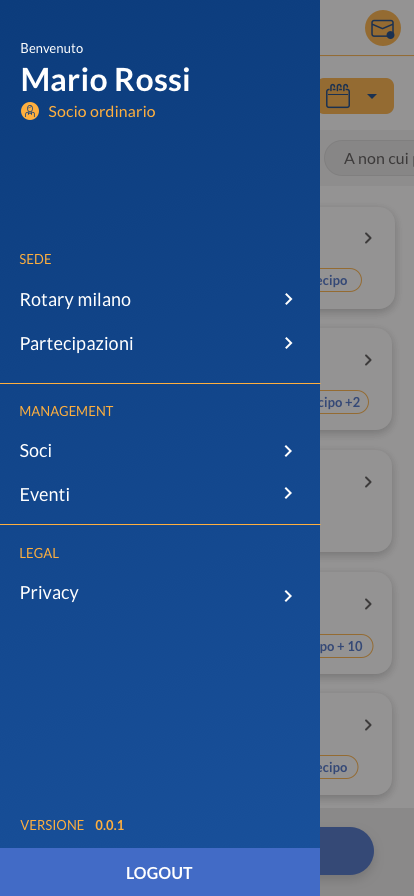Image resolution: width=414 pixels, height=896 pixels.
Task: Click the member badge icon beside Socio ordinario
Action: [x=30, y=111]
